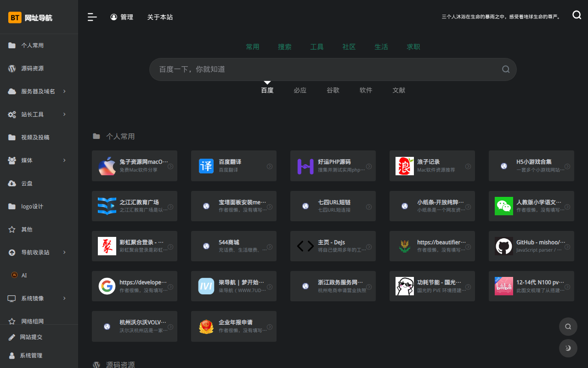This screenshot has height=368, width=588.
Task: Click the search submit icon in search bar
Action: click(505, 69)
